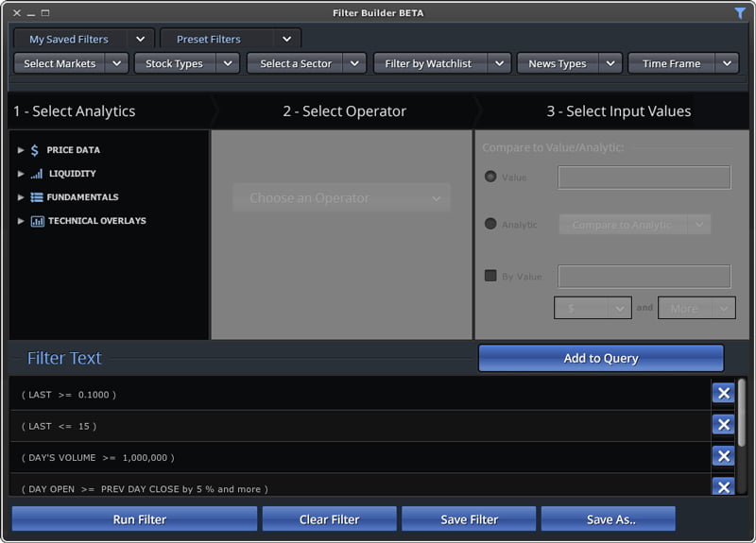The height and width of the screenshot is (543, 756).
Task: Remove the DAY'S VOLUME filter row
Action: click(x=723, y=456)
